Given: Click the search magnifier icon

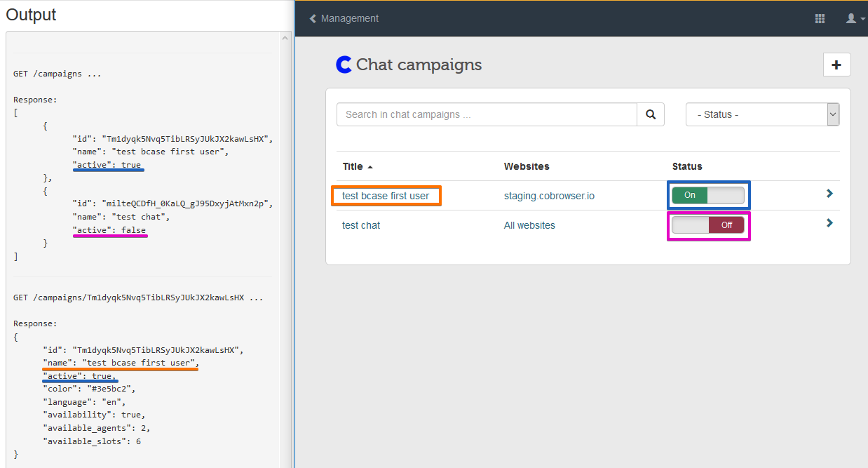Looking at the screenshot, I should [x=651, y=114].
